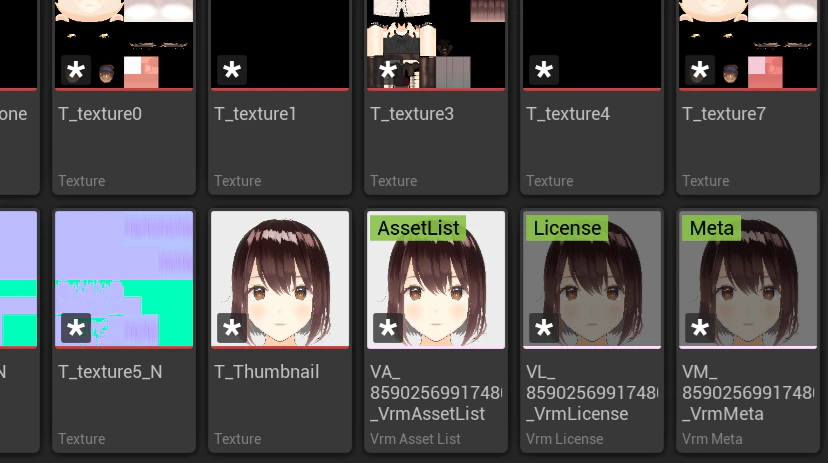The width and height of the screenshot is (828, 463).
Task: Click the 'Vrm Meta' type label
Action: 712,439
